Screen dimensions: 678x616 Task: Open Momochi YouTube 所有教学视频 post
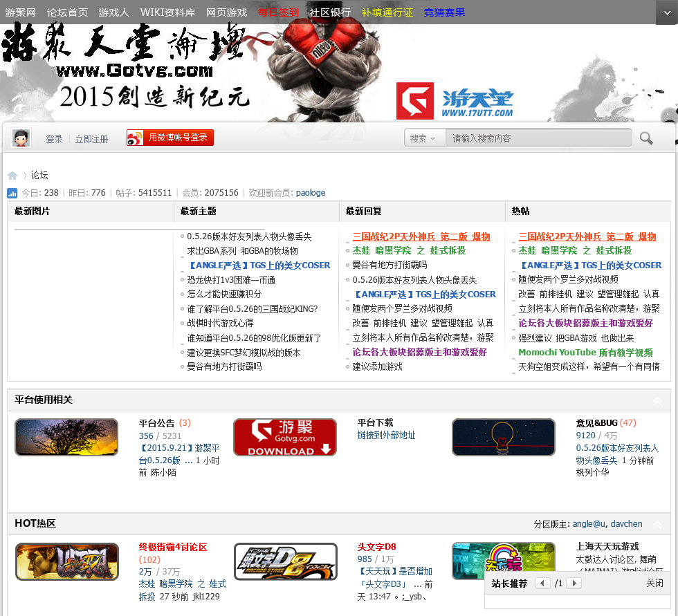[585, 353]
